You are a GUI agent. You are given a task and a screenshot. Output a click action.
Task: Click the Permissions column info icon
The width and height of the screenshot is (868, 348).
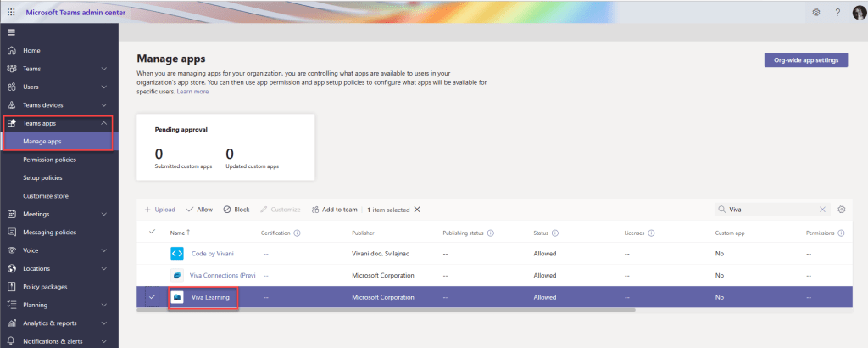842,233
